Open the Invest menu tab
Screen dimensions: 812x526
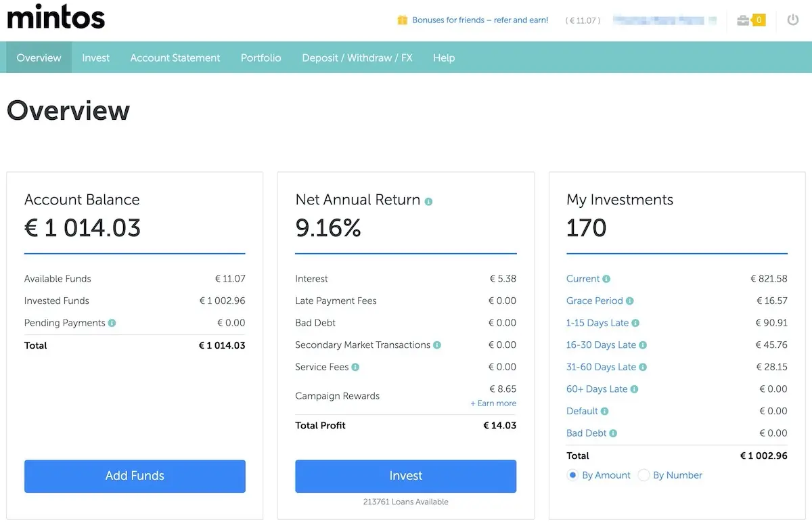pyautogui.click(x=95, y=58)
